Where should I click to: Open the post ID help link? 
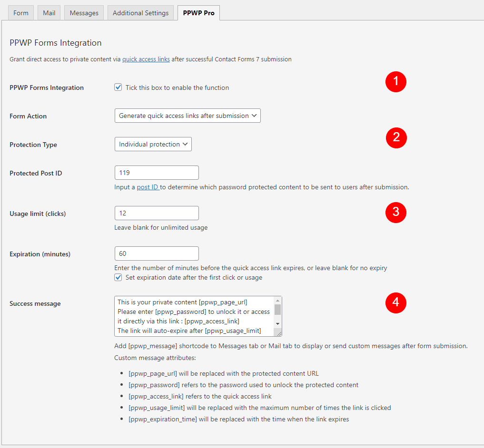tap(148, 187)
